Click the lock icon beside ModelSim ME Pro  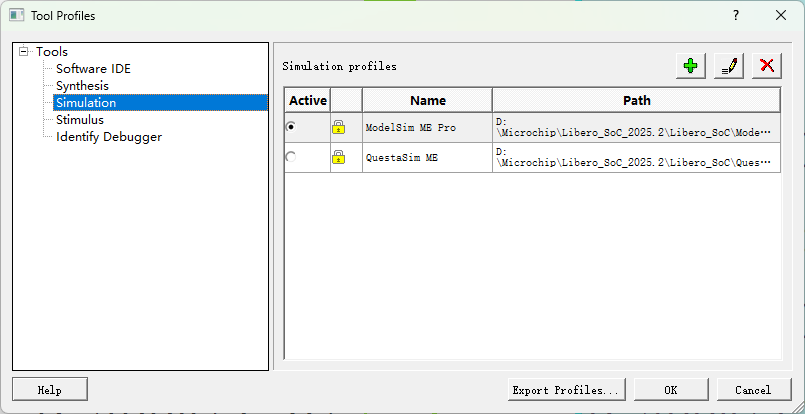[x=338, y=127]
